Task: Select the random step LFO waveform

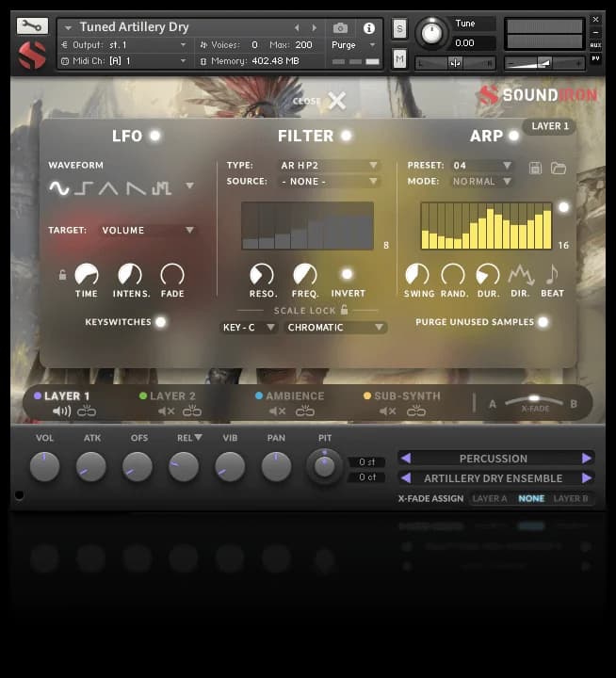Action: click(161, 188)
